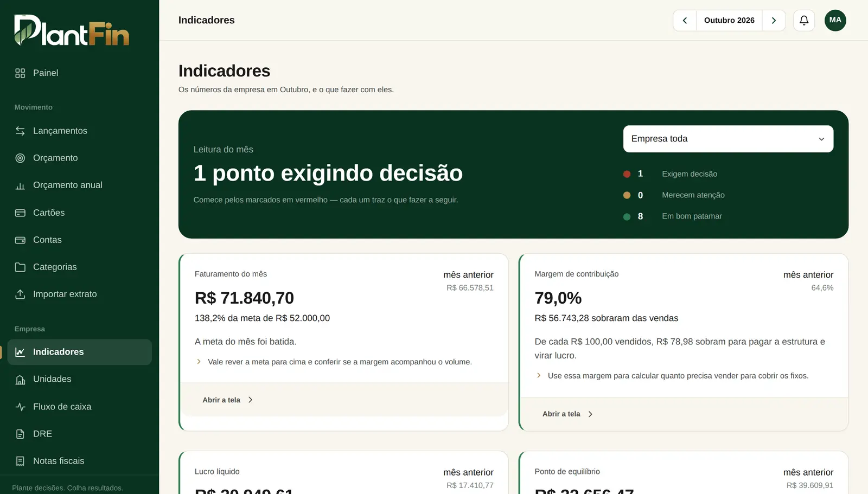This screenshot has height=494, width=868.
Task: Click the Painel grid icon
Action: tap(20, 73)
